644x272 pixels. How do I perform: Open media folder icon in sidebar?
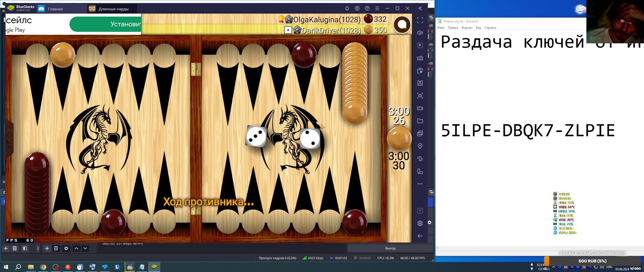(x=420, y=121)
